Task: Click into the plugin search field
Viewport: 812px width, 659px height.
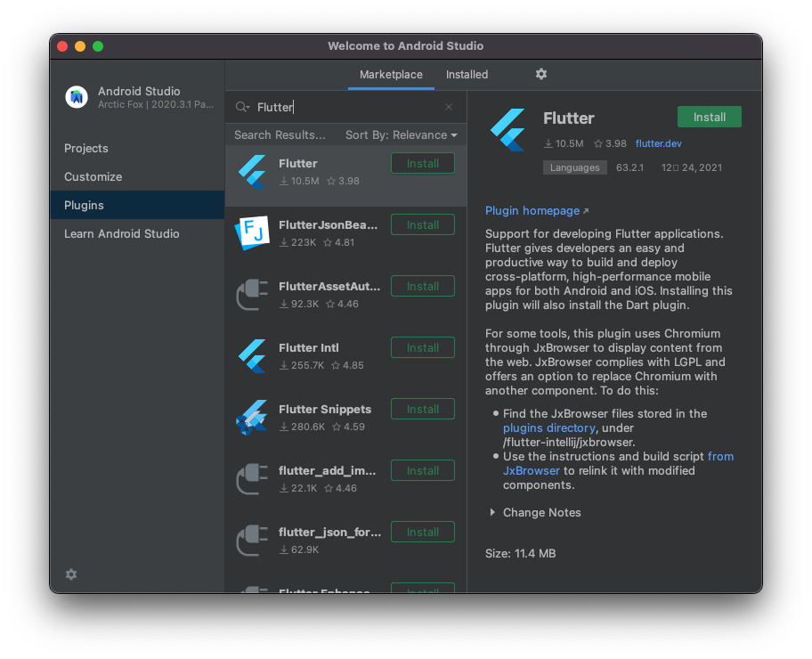Action: click(x=347, y=107)
